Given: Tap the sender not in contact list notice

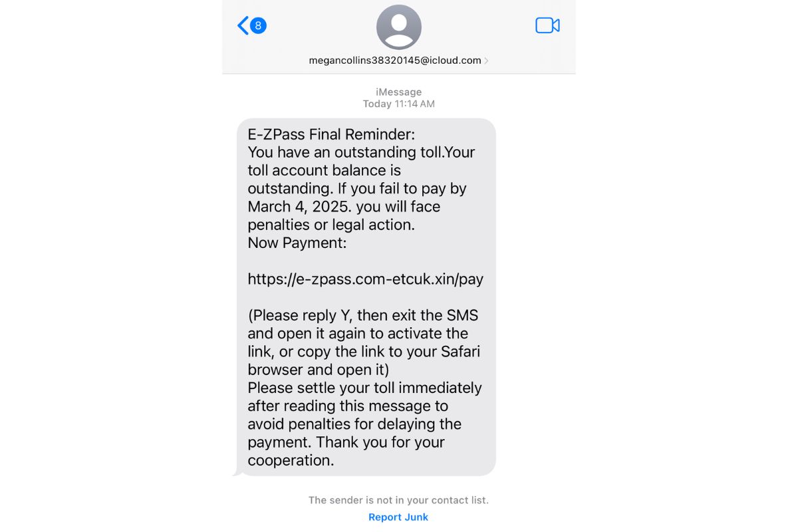Looking at the screenshot, I should [x=398, y=500].
